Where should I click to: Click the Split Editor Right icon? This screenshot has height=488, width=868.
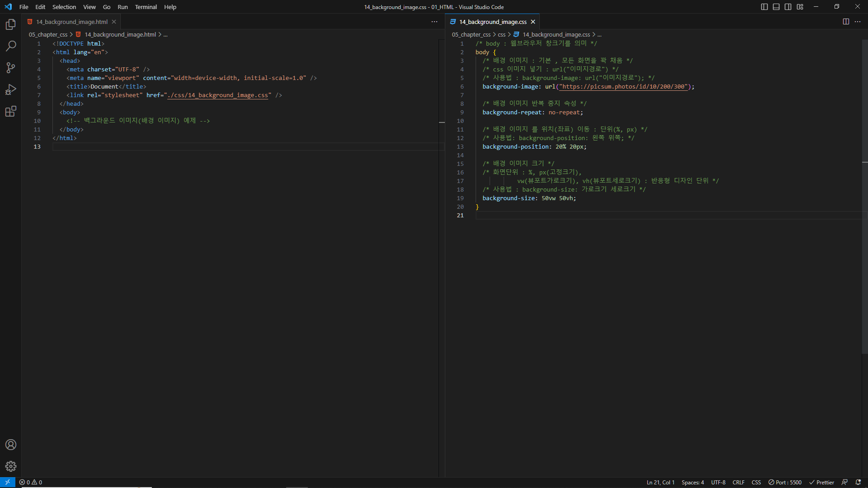point(846,22)
